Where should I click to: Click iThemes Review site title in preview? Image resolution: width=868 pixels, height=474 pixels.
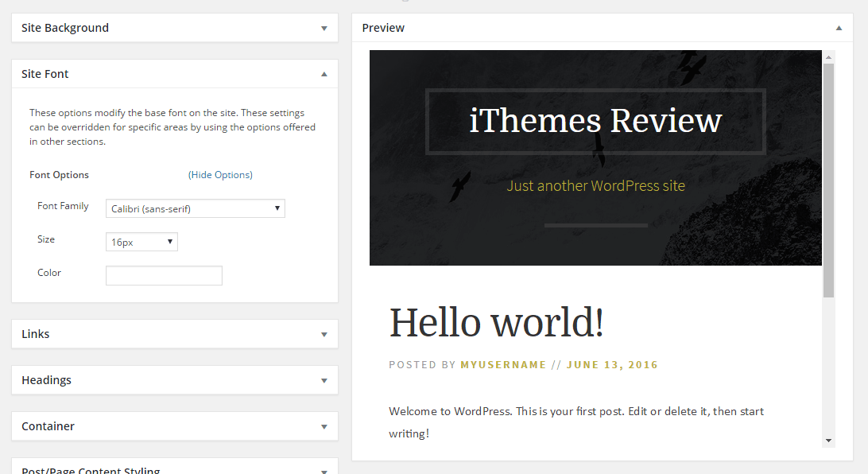pos(595,120)
